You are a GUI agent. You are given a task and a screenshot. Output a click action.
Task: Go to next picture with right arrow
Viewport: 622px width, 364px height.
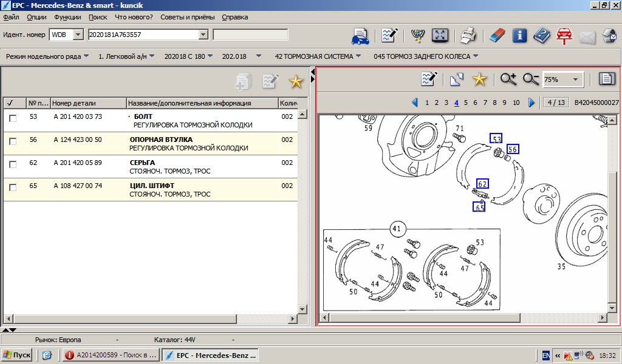531,103
